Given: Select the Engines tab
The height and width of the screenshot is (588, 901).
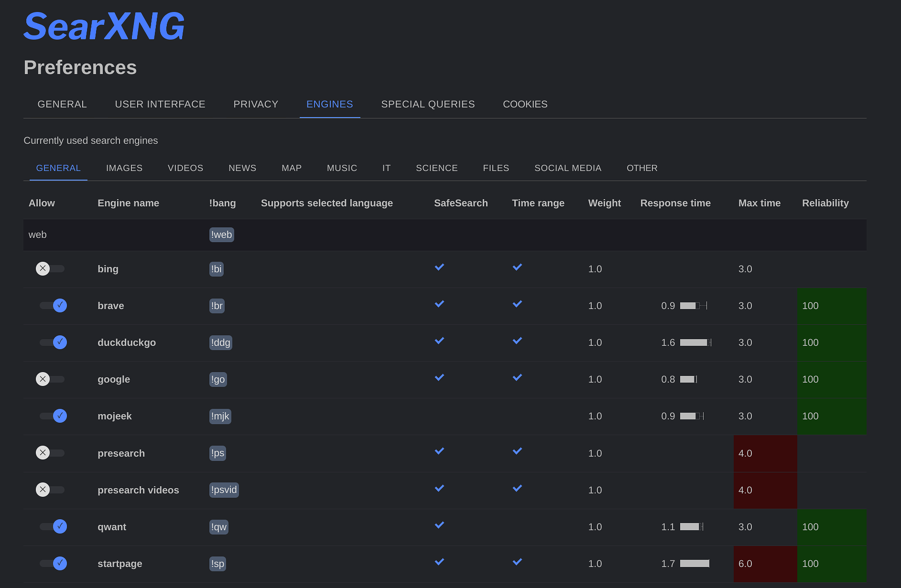Looking at the screenshot, I should pyautogui.click(x=330, y=104).
